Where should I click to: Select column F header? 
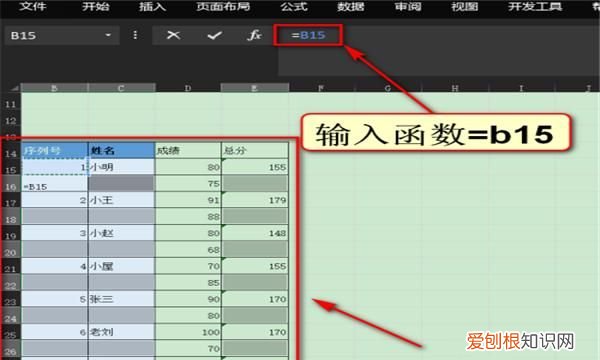[x=321, y=88]
